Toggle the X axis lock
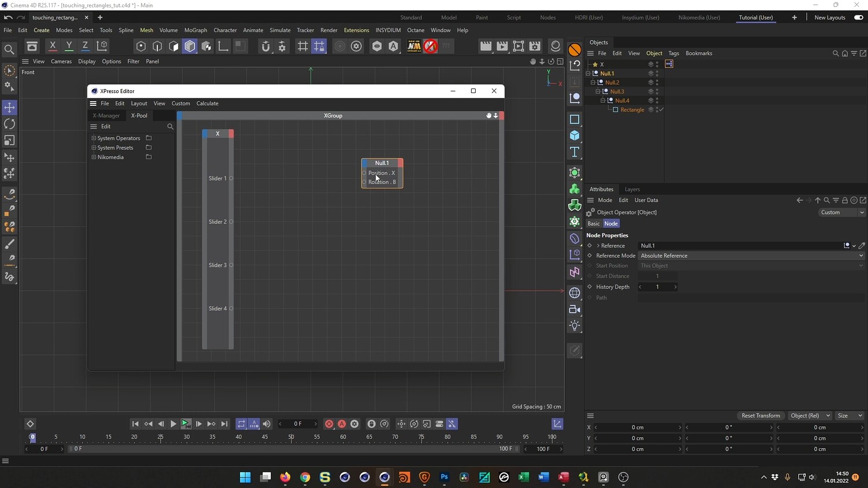This screenshot has height=488, width=868. [53, 46]
